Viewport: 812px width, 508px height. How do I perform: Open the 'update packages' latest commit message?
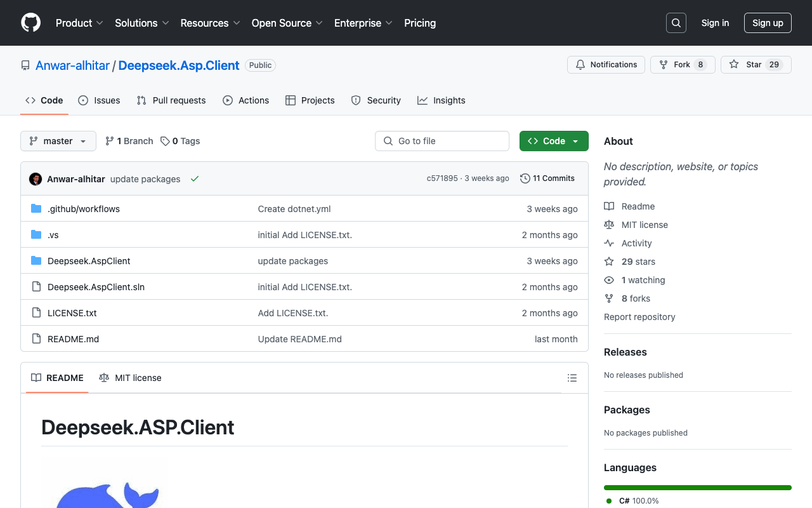pos(145,179)
